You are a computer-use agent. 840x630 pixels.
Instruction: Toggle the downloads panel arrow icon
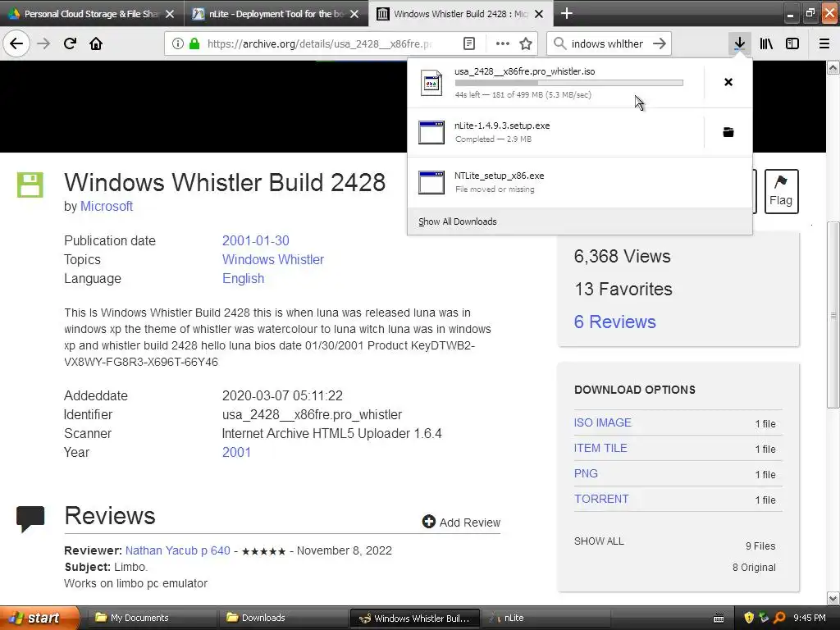tap(739, 43)
